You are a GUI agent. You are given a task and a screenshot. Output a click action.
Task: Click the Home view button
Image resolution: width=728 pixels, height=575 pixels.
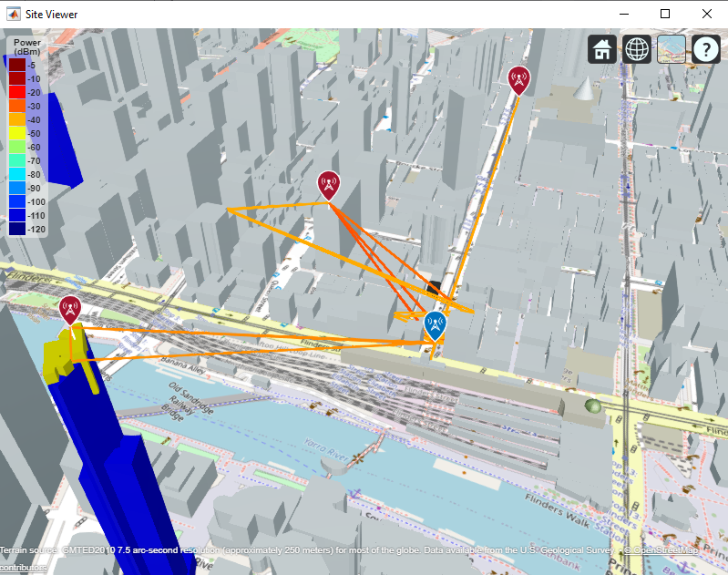point(602,49)
